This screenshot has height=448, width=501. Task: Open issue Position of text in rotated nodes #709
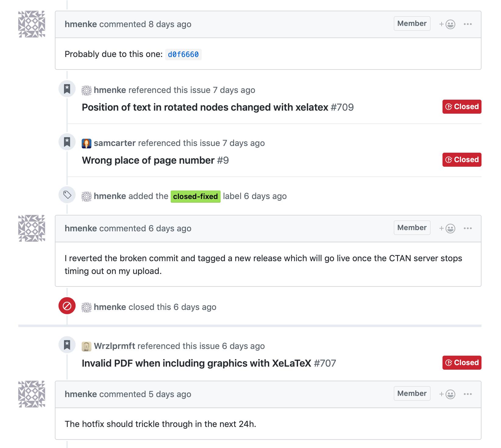218,107
